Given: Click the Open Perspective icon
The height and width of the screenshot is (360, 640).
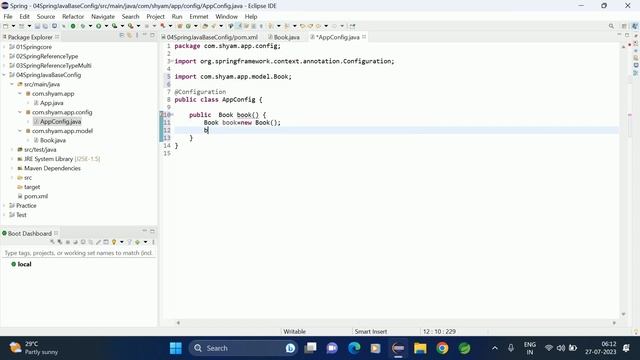Looking at the screenshot, I should tap(624, 26).
